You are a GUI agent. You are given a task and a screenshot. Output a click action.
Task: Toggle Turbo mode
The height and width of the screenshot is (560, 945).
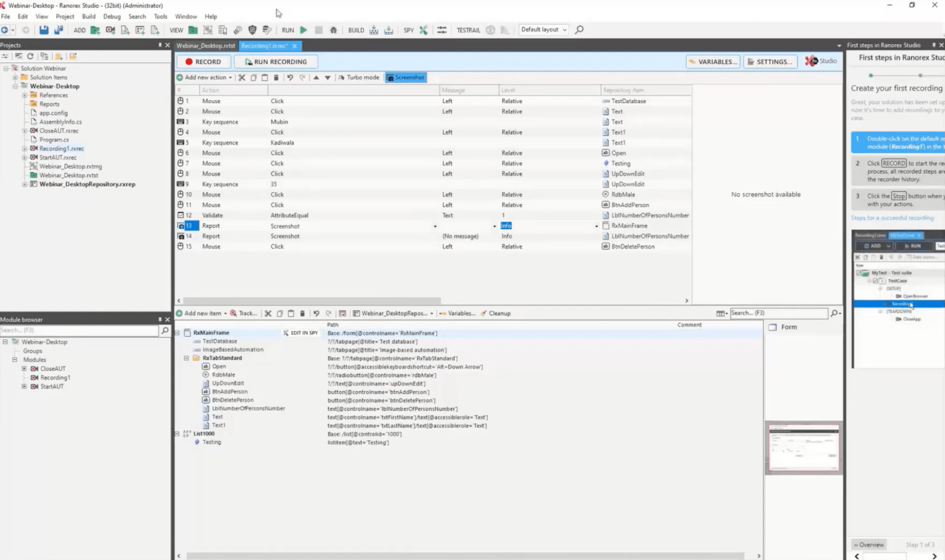point(359,77)
